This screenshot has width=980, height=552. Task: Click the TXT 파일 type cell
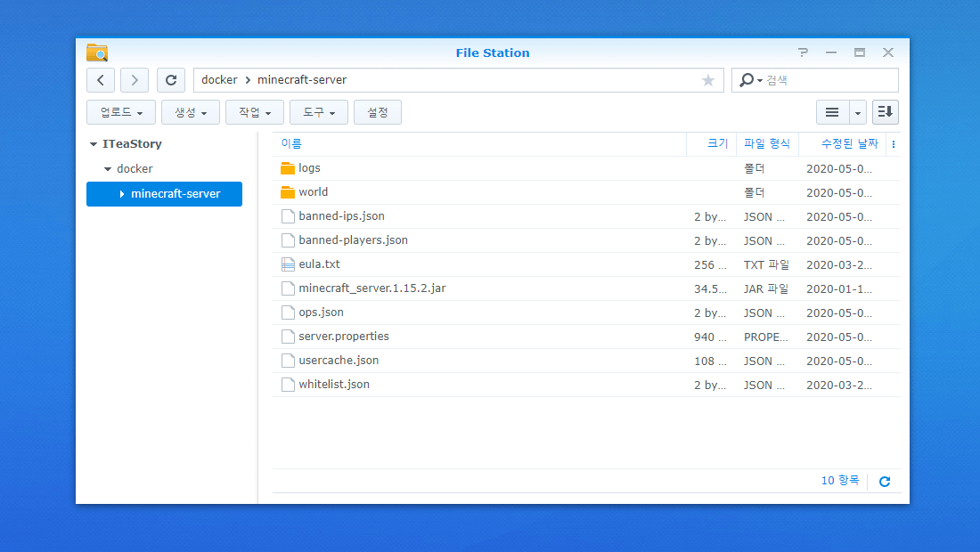click(x=766, y=264)
